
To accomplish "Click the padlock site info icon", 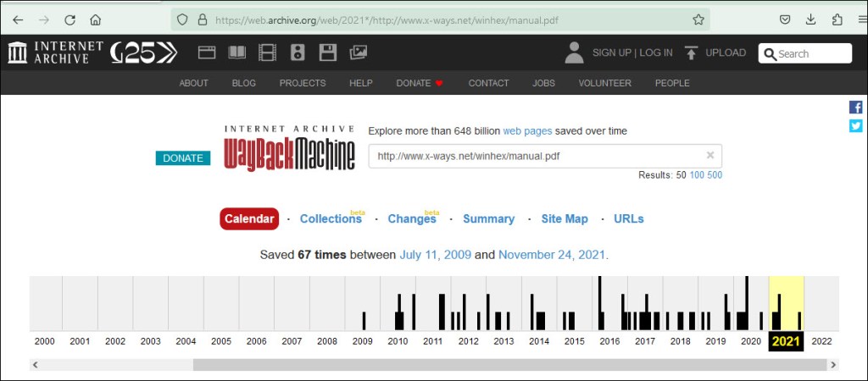I will (203, 20).
